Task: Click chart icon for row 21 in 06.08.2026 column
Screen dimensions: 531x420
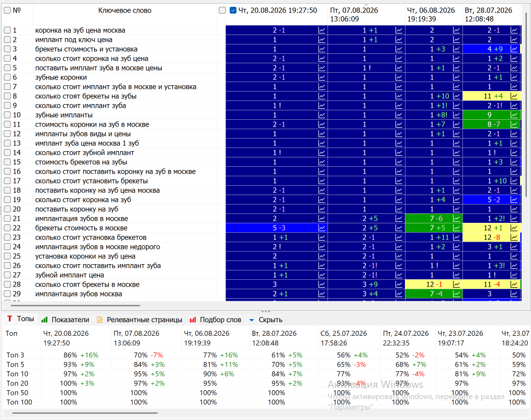Action: (457, 219)
